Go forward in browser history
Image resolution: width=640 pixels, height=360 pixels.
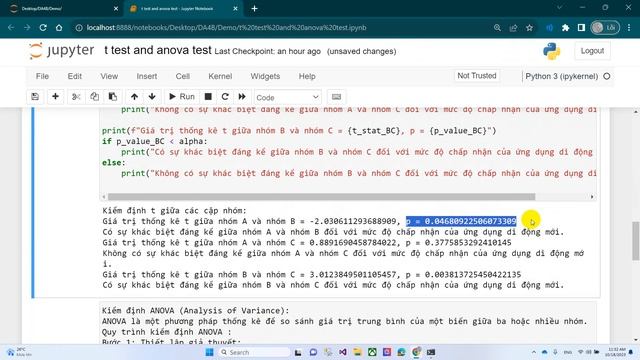(27, 28)
